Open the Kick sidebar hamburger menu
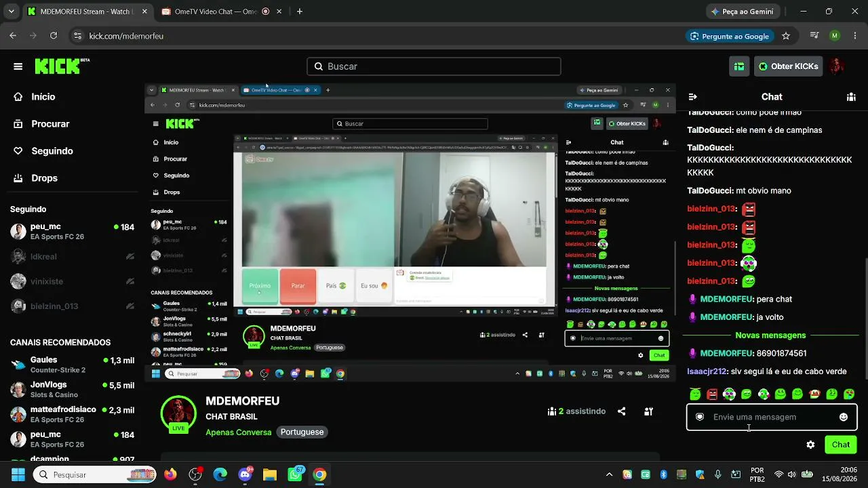Screen dimensions: 868x488 (x=18, y=66)
